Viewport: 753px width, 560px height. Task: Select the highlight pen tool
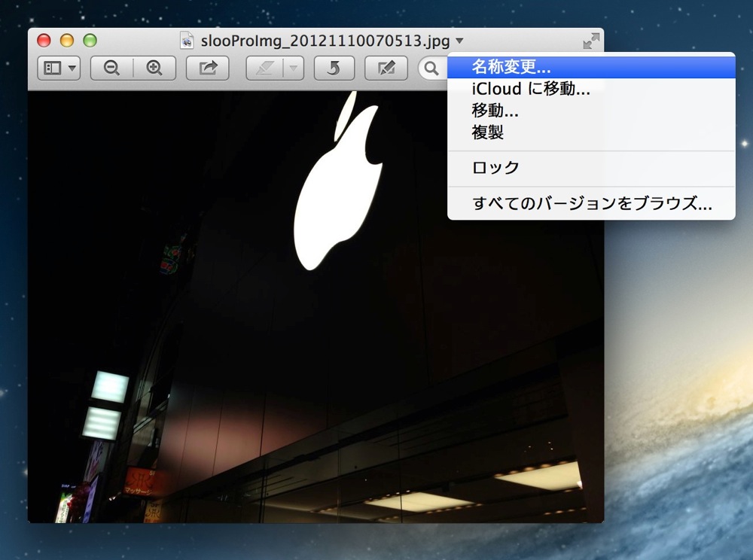[x=264, y=68]
